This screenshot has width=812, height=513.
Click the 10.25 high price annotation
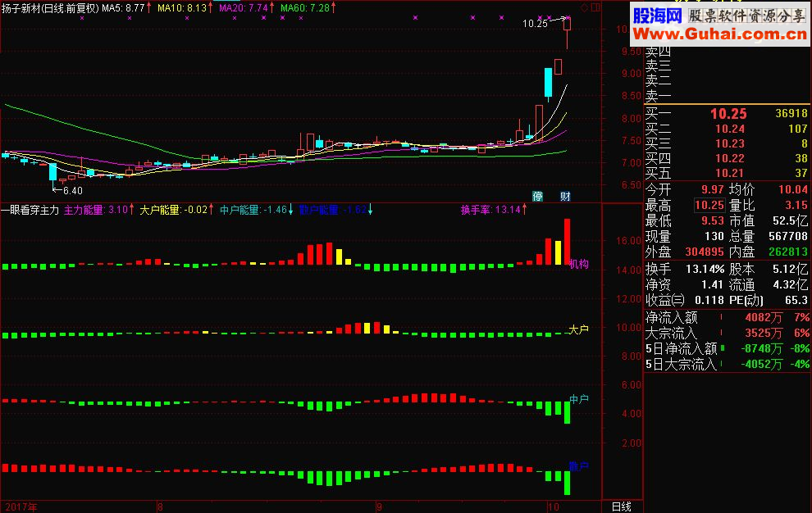click(535, 23)
